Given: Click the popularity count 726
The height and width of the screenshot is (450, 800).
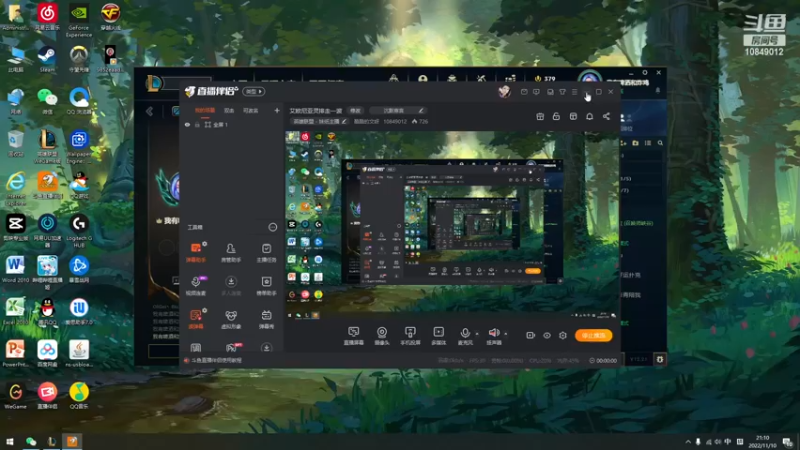Looking at the screenshot, I should click(420, 121).
